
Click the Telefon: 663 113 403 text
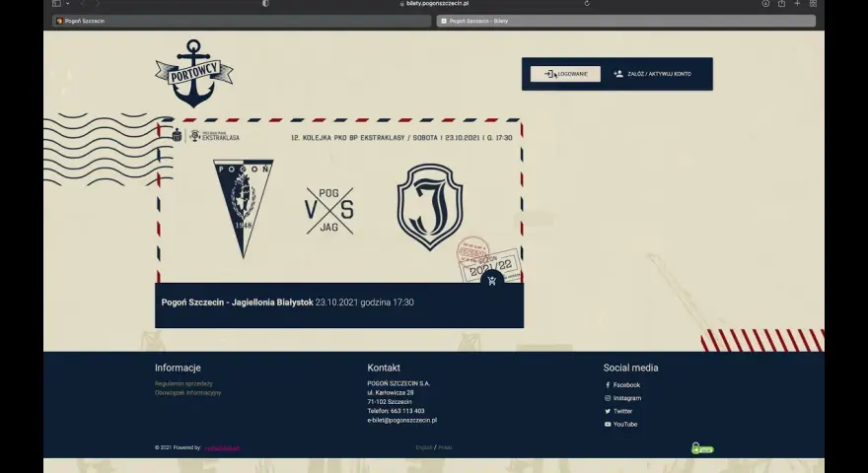pyautogui.click(x=396, y=411)
